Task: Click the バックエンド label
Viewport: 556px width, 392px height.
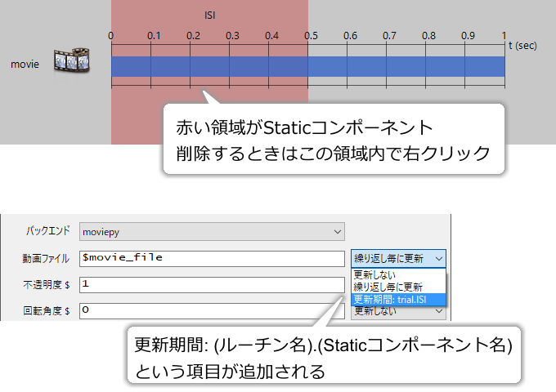Action: pyautogui.click(x=48, y=231)
